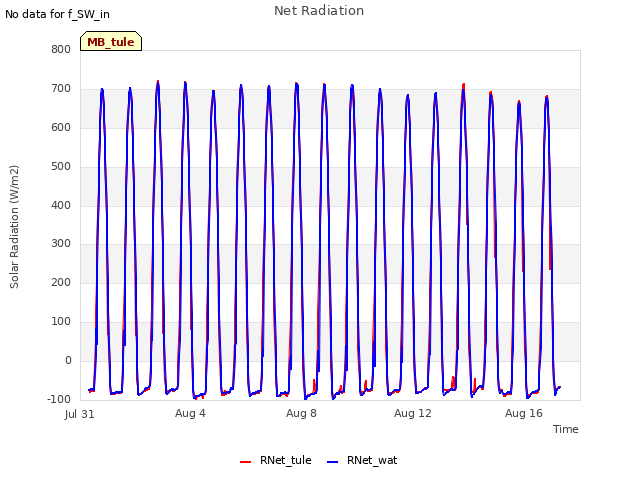The width and height of the screenshot is (640, 480).
Task: Click the -100 y-axis tick label
Action: [x=59, y=399]
